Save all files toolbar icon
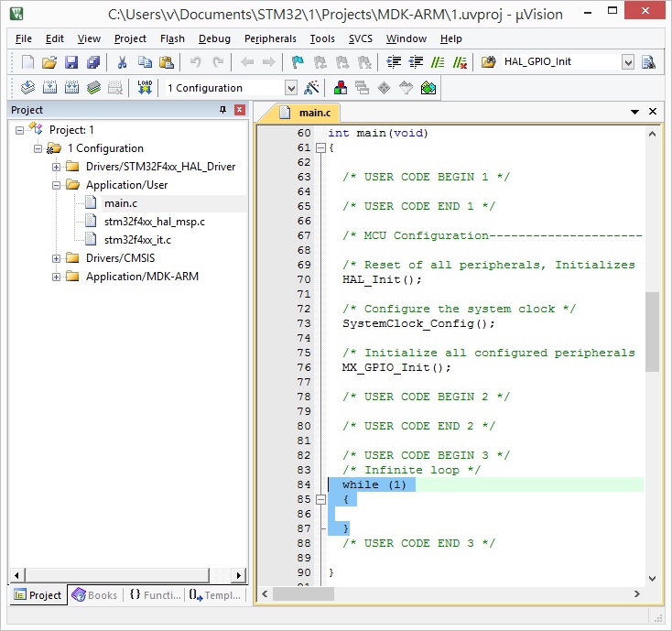The image size is (672, 631). 93,62
